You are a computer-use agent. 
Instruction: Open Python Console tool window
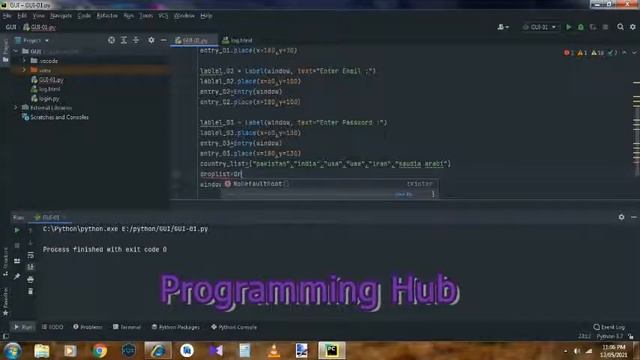click(x=234, y=327)
